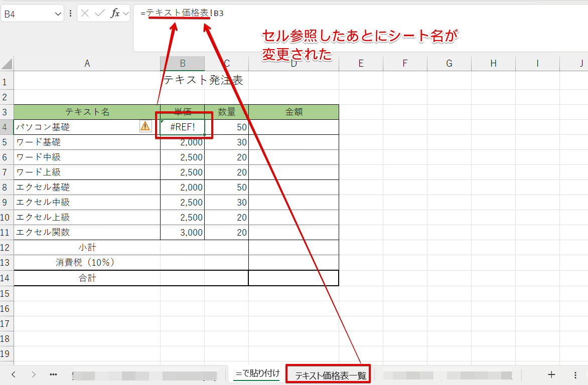Screen dimensions: 588x385
Task: Expand the fx function dropdown arrow
Action: click(125, 14)
